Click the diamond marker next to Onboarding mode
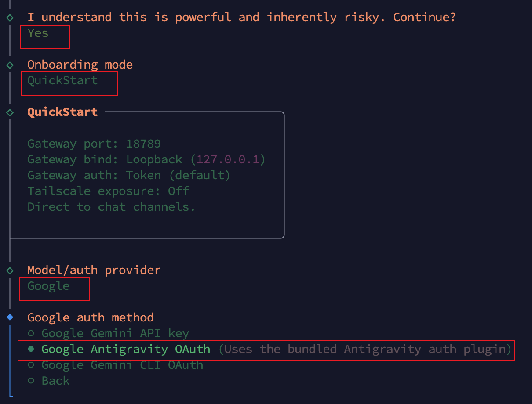532x404 pixels. pos(10,65)
